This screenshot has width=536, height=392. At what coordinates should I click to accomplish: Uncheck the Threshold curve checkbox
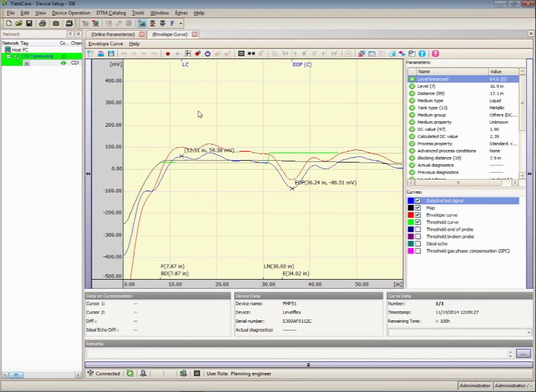pyautogui.click(x=418, y=222)
